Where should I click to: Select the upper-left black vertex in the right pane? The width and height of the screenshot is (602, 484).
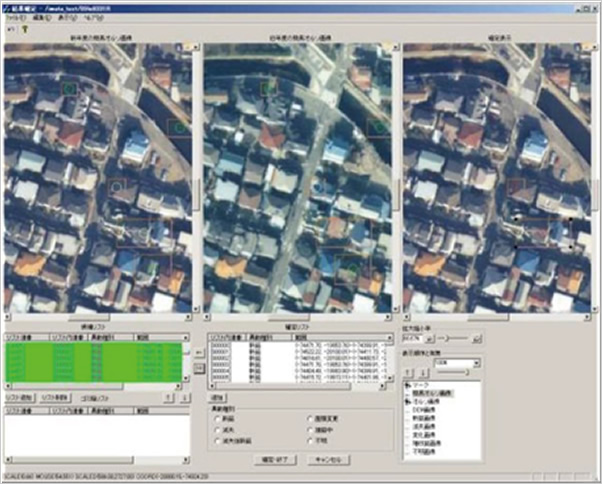(x=516, y=218)
